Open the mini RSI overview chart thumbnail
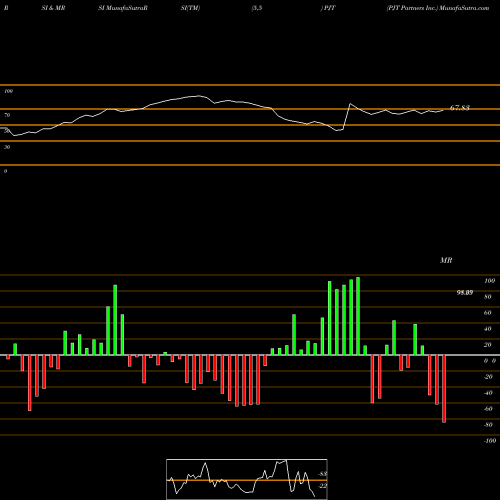 pos(247,479)
